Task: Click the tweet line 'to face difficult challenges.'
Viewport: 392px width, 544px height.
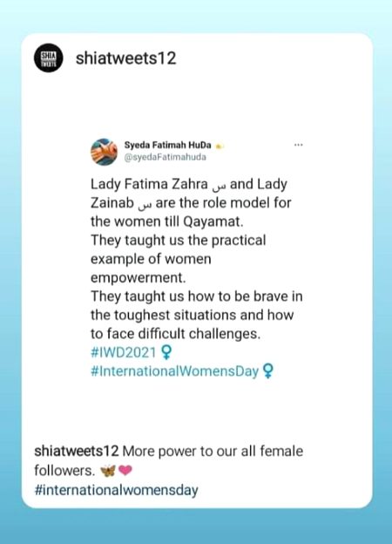Action: (x=175, y=334)
